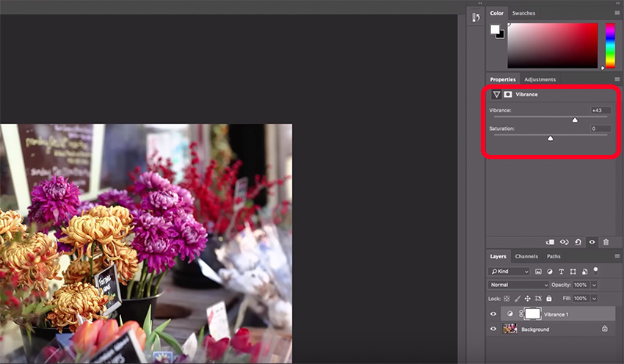Open the Normal blend mode dropdown
This screenshot has height=364, width=624.
coord(519,285)
